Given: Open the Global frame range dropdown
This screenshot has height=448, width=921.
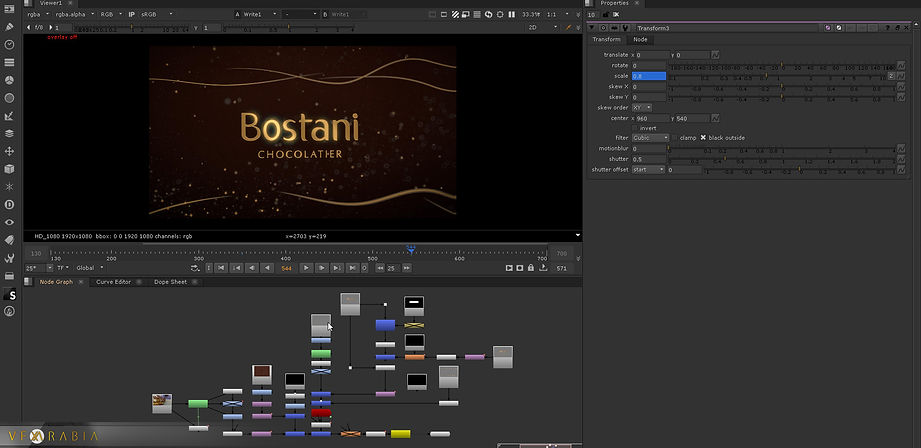Looking at the screenshot, I should (x=89, y=268).
